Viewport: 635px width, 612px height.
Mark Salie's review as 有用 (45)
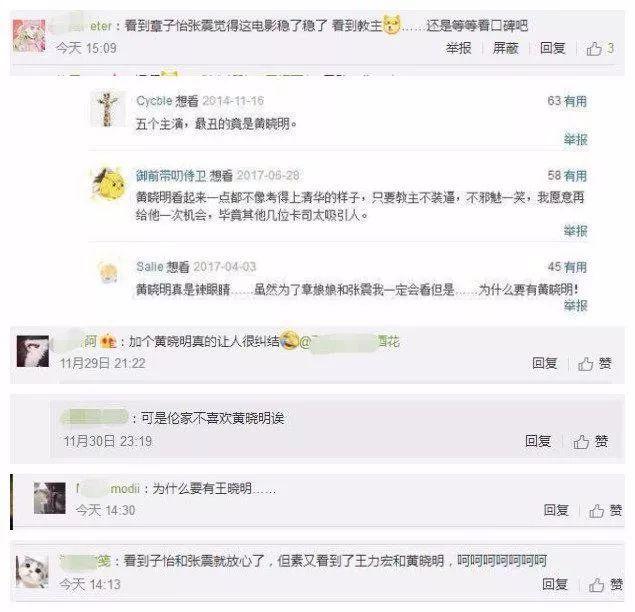[567, 267]
